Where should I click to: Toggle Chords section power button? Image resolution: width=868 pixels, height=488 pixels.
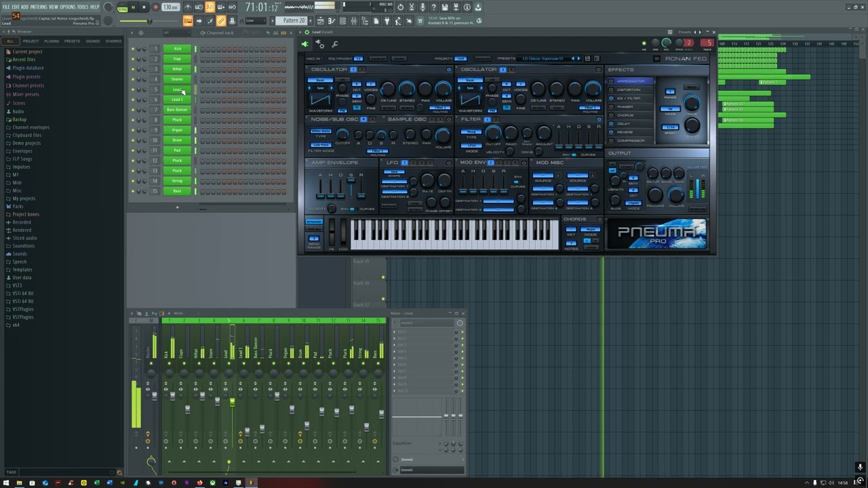click(x=599, y=219)
